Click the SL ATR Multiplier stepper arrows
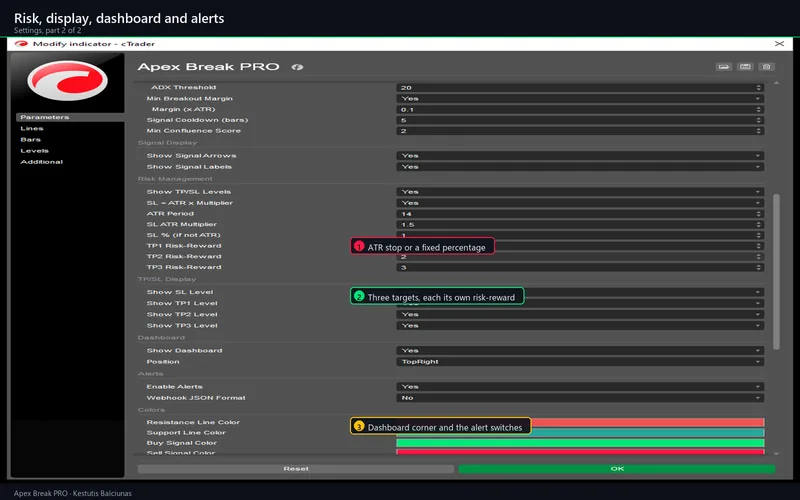The image size is (800, 500). pyautogui.click(x=759, y=224)
